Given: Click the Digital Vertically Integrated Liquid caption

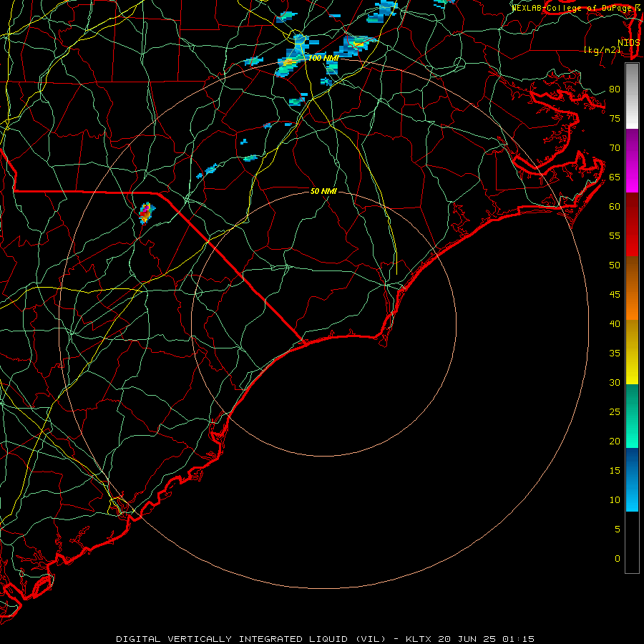Looking at the screenshot, I should [x=326, y=639].
